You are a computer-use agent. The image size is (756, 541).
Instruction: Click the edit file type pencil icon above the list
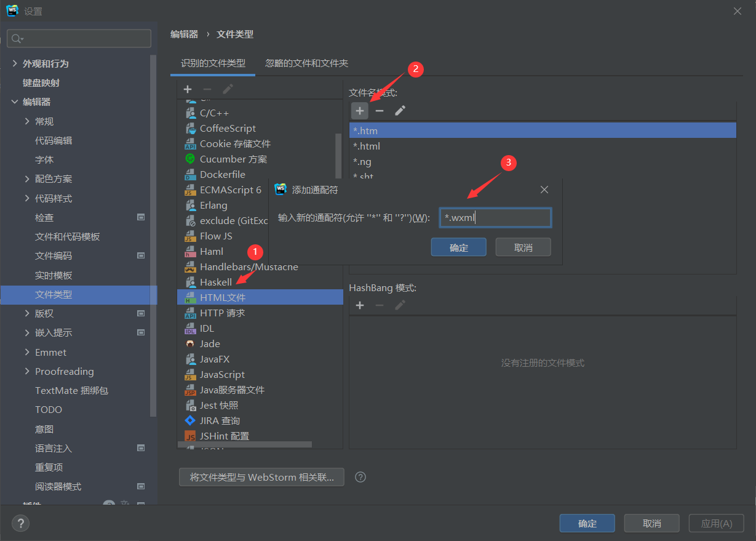[228, 89]
